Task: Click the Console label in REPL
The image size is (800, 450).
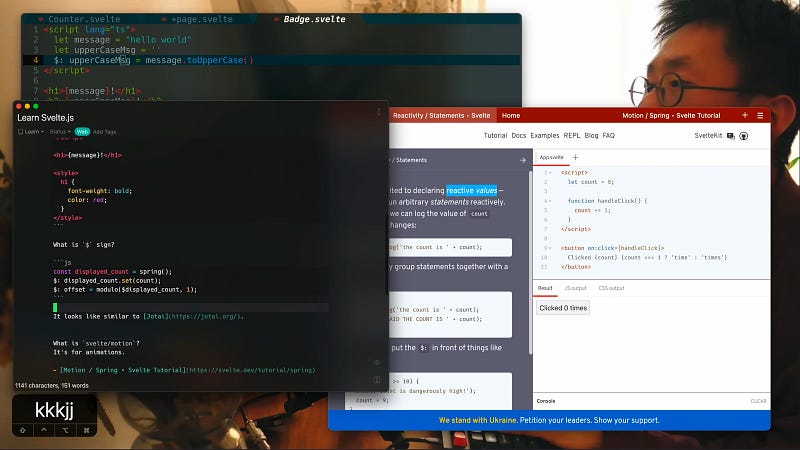Action: 545,401
